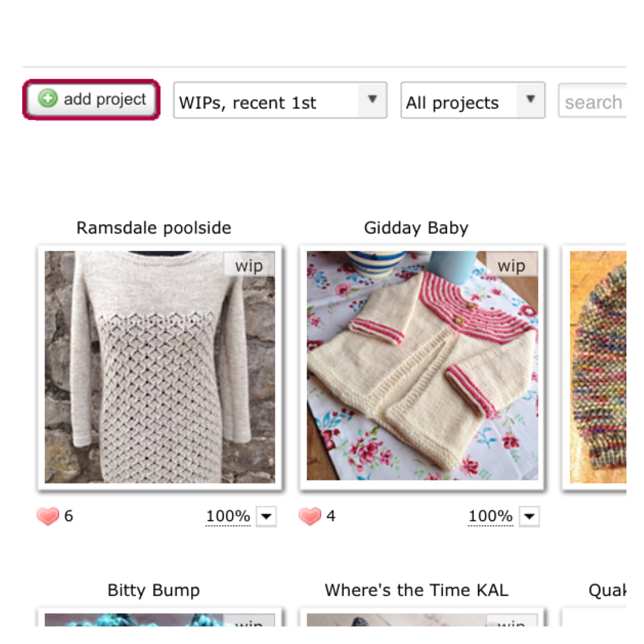Screen dimensions: 644x644
Task: Open the Bitty Bump project title
Action: (154, 590)
